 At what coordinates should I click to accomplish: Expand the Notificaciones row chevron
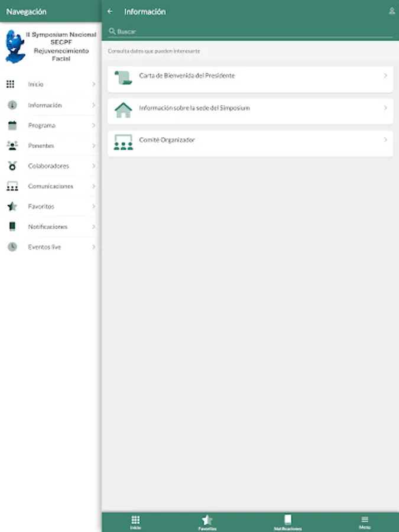point(93,226)
